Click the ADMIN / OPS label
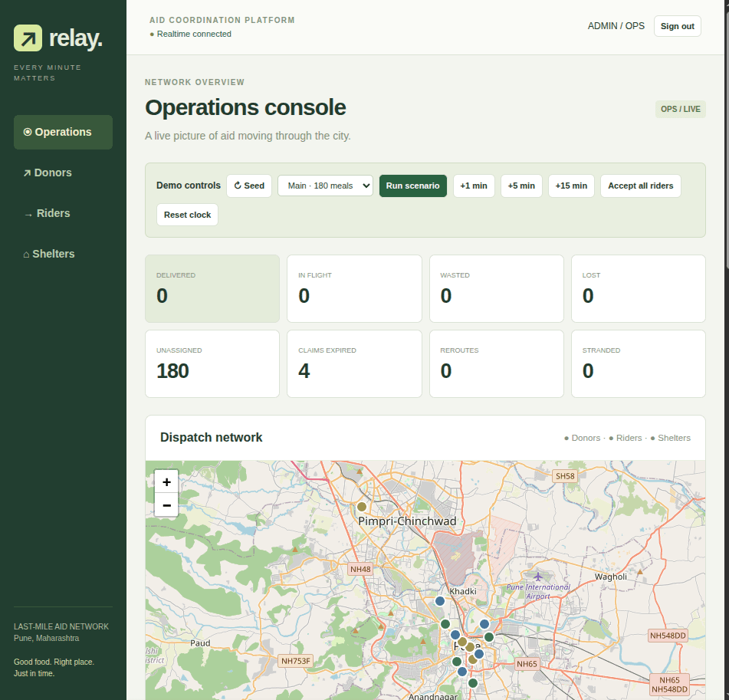Screen dimensions: 729x700 click(x=616, y=26)
